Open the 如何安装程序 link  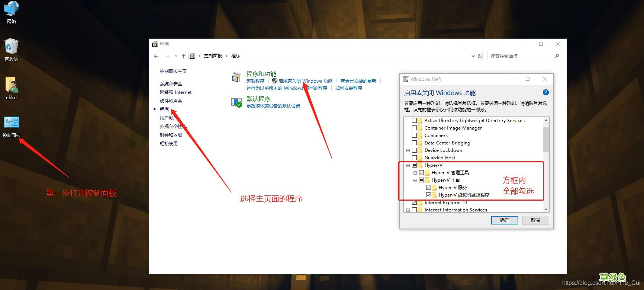coord(349,88)
